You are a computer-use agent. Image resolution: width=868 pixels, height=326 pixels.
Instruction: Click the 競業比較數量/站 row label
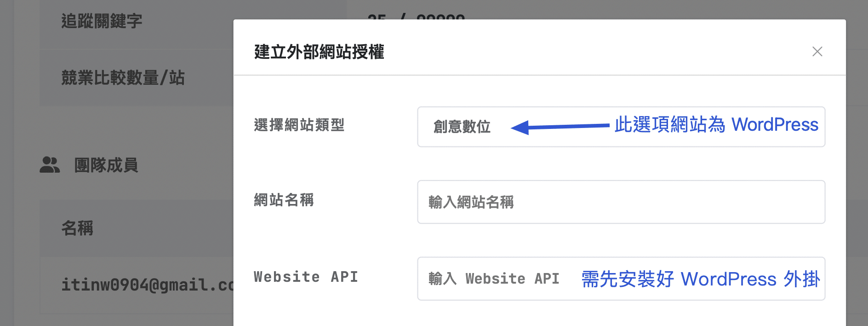click(x=123, y=78)
